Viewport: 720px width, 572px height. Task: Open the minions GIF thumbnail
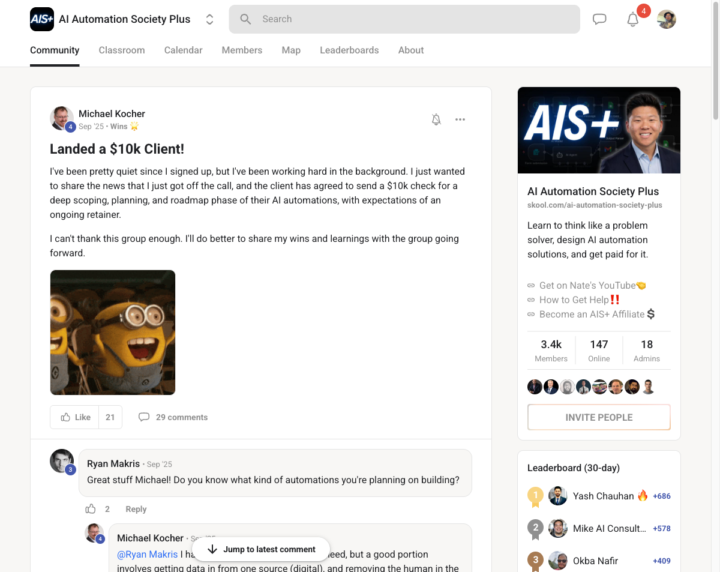pyautogui.click(x=112, y=332)
